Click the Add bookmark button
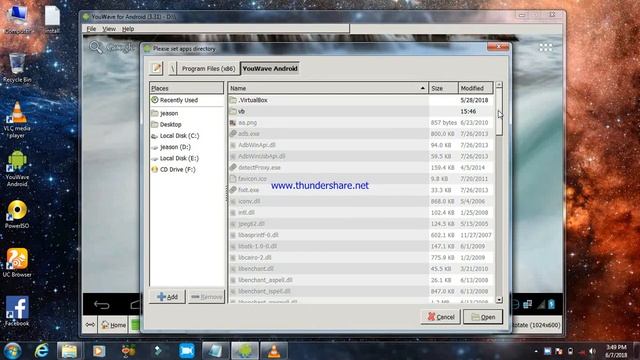Viewport: 640px width, 360px height. click(167, 297)
